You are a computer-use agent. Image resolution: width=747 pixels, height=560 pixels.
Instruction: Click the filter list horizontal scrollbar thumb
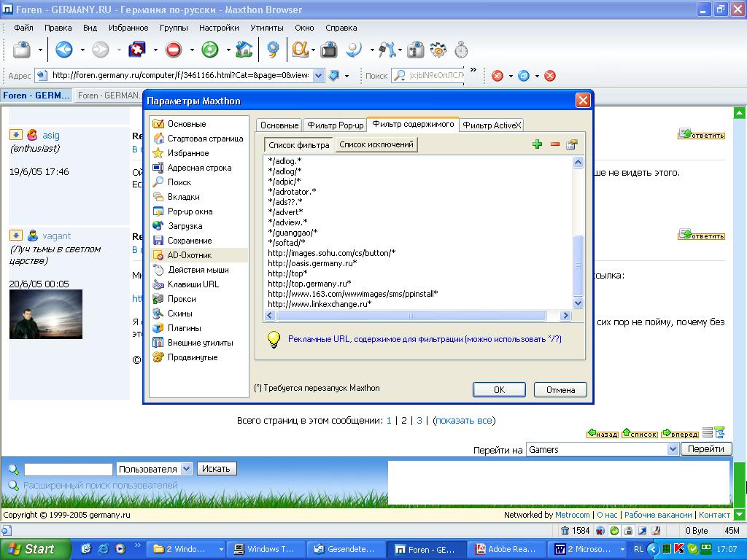(x=411, y=315)
